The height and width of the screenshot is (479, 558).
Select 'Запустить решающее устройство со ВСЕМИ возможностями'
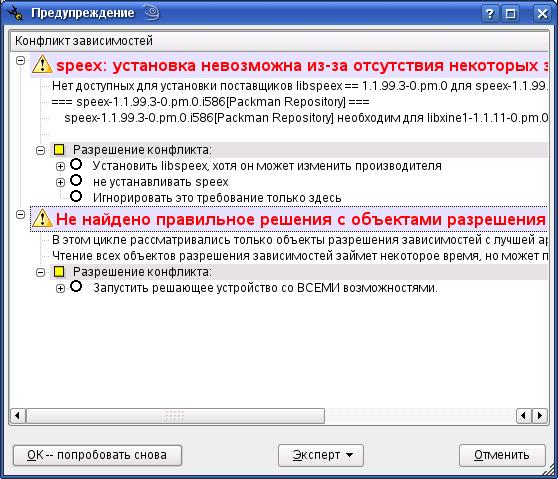coord(76,286)
